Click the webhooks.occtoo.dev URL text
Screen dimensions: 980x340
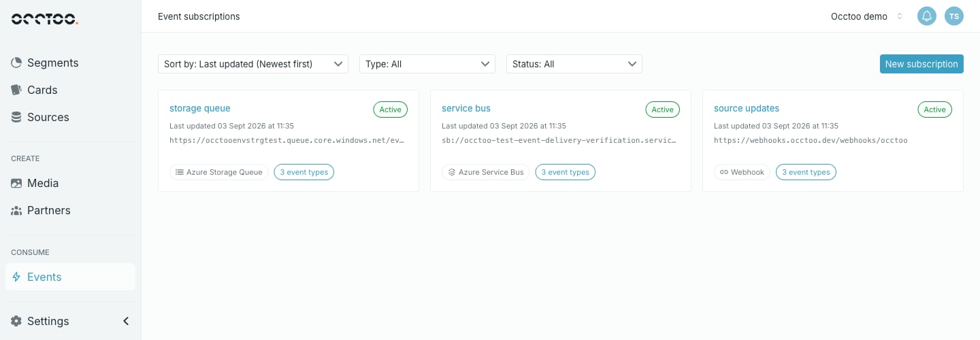click(x=811, y=141)
